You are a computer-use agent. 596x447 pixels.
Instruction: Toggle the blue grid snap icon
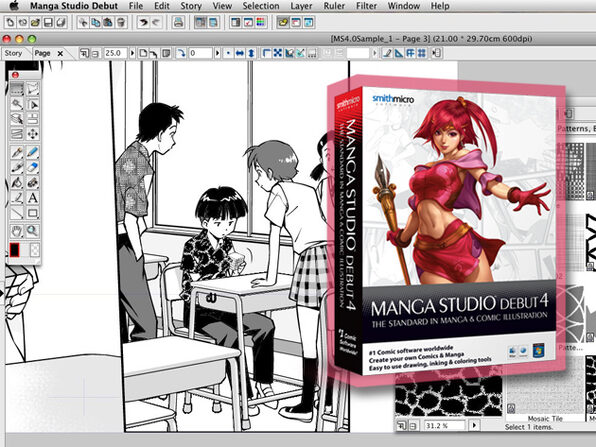click(422, 53)
